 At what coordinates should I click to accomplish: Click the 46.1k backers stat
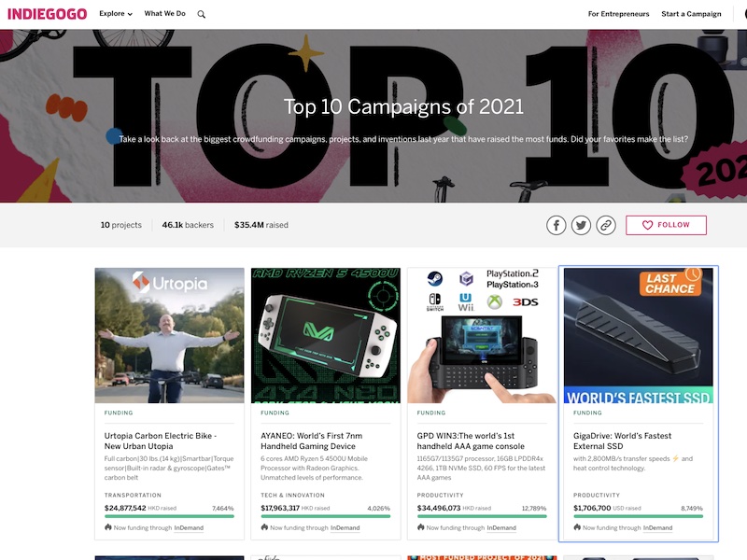pos(188,225)
